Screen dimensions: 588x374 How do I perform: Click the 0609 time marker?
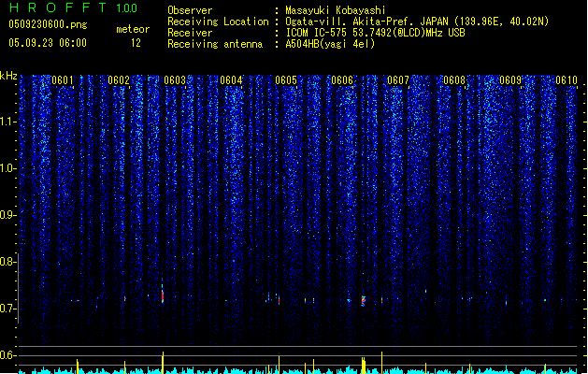[510, 80]
